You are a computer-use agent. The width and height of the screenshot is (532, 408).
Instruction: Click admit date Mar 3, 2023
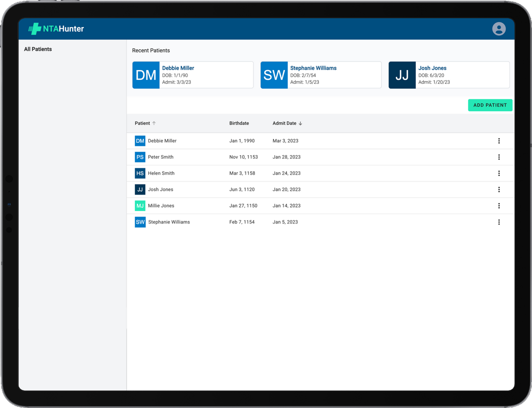tap(286, 141)
